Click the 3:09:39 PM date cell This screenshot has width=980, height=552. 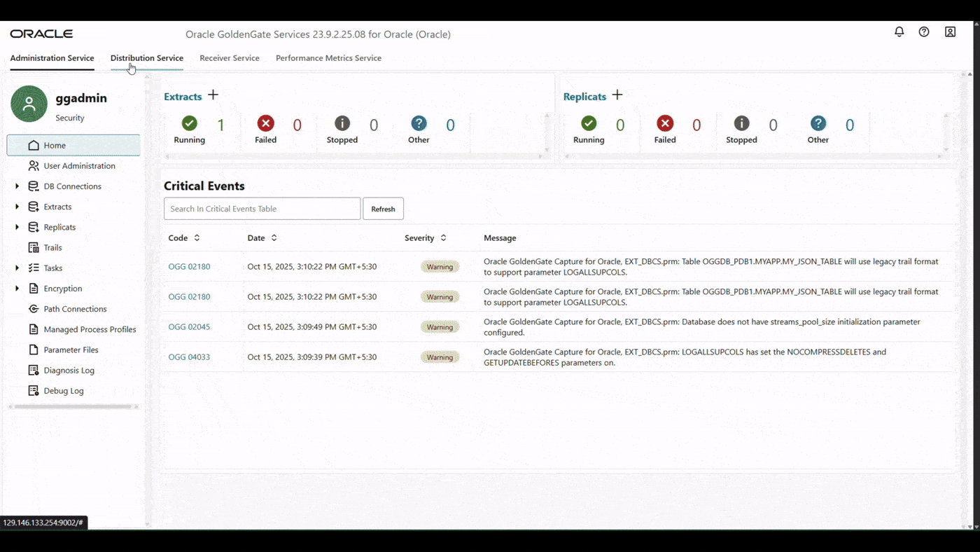coord(311,357)
